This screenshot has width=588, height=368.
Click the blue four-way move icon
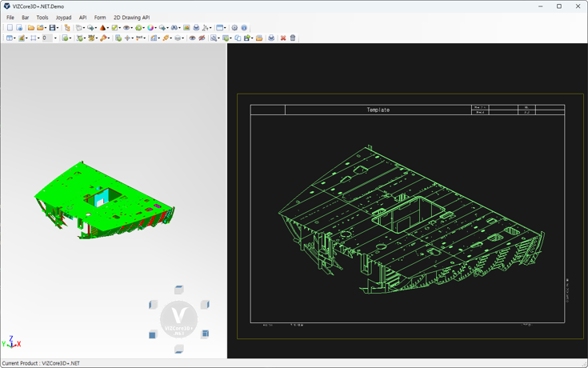(127, 38)
